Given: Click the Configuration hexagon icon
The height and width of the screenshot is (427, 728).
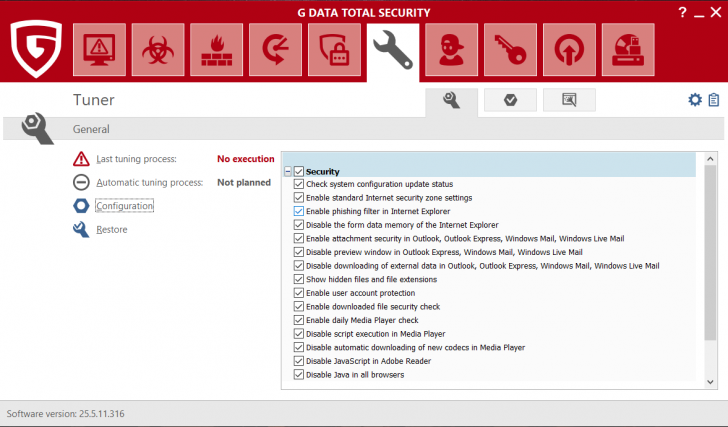Looking at the screenshot, I should (81, 206).
